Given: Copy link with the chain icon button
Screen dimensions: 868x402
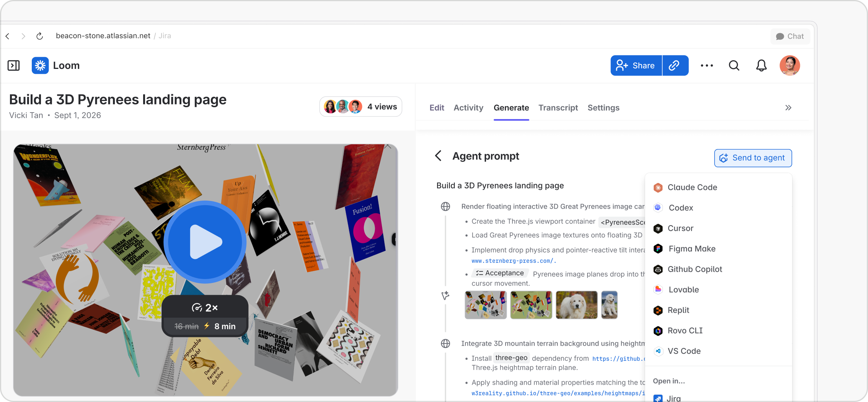Looking at the screenshot, I should pyautogui.click(x=675, y=65).
